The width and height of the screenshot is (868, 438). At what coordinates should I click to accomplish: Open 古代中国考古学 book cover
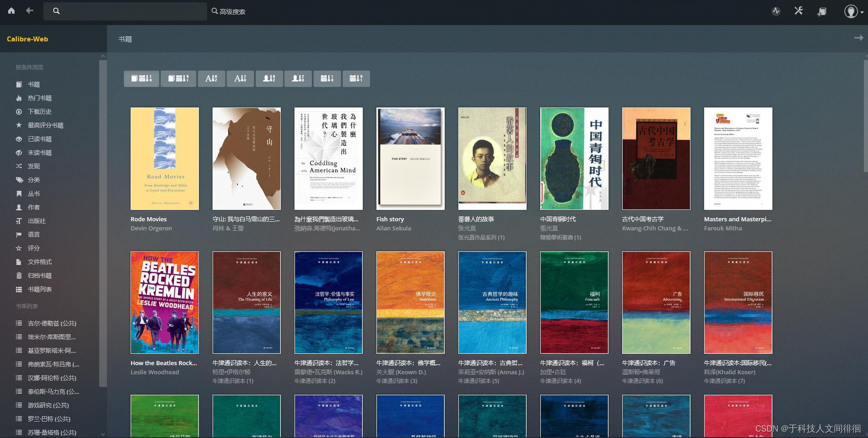(656, 158)
